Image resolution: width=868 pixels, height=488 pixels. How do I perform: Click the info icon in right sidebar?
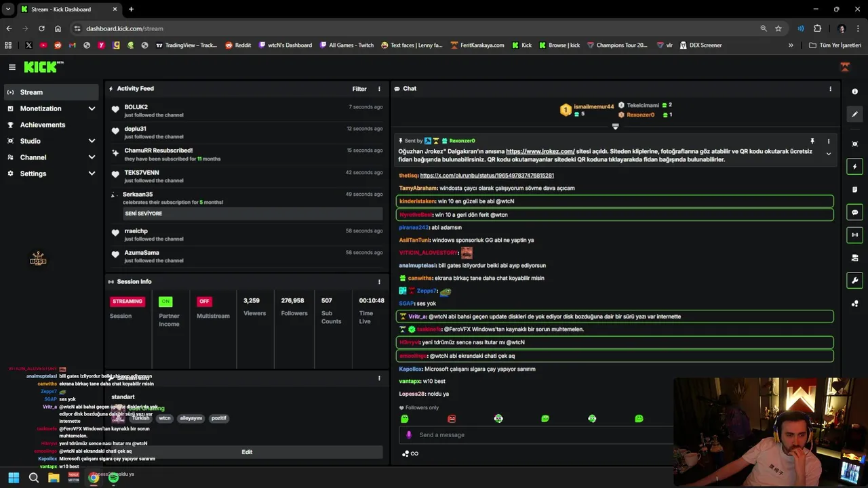pyautogui.click(x=854, y=91)
